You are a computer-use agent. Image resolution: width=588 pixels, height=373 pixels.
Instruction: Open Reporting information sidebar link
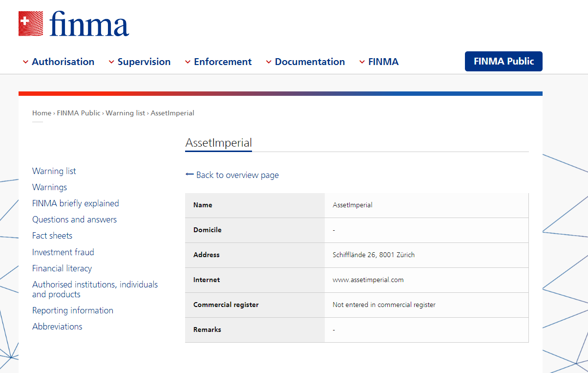73,310
